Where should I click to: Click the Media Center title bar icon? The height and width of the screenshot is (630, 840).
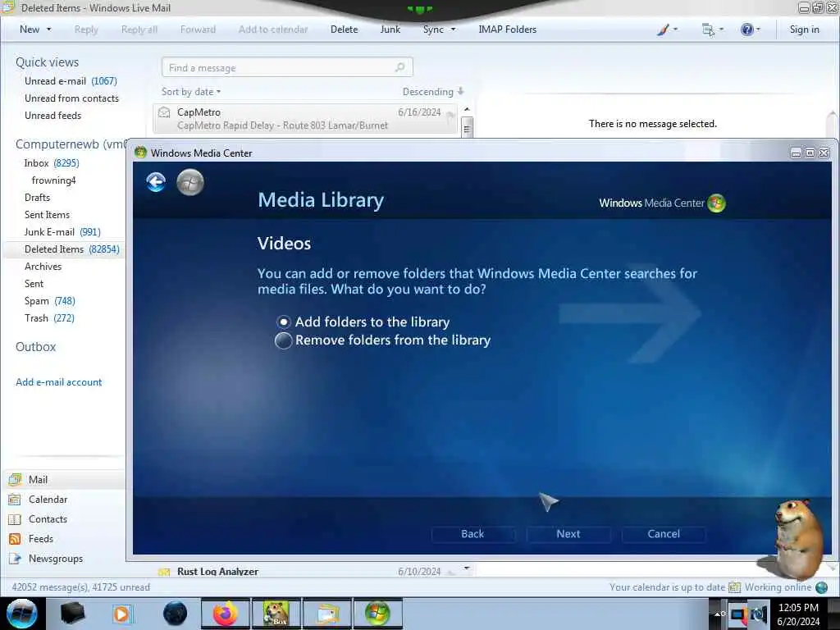click(x=141, y=153)
